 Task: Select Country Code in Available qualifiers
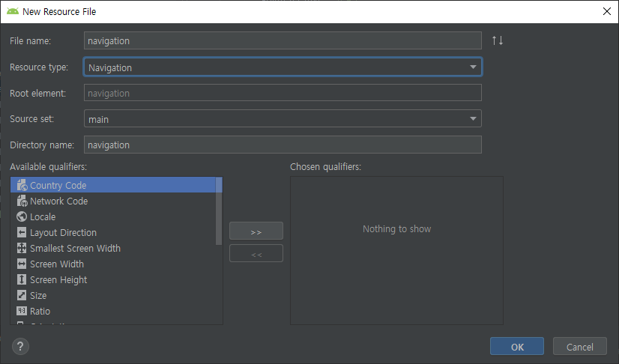coord(113,185)
